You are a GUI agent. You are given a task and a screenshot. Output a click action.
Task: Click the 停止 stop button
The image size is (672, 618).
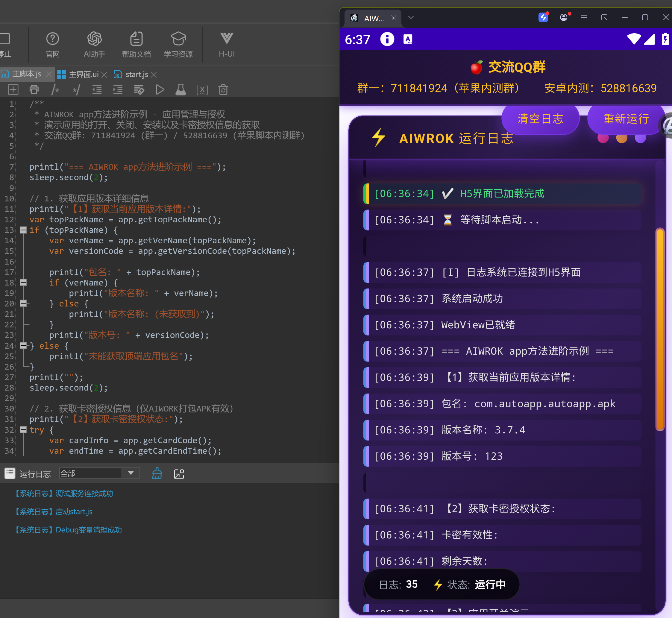pos(6,45)
